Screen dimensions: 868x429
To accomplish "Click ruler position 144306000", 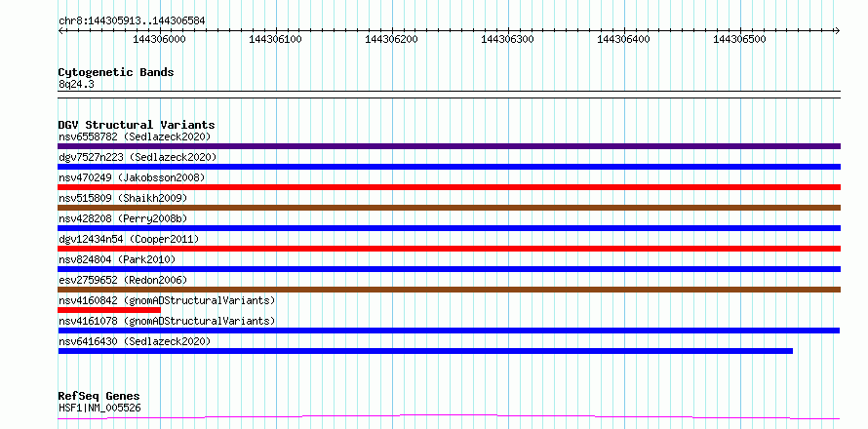I will click(x=159, y=39).
